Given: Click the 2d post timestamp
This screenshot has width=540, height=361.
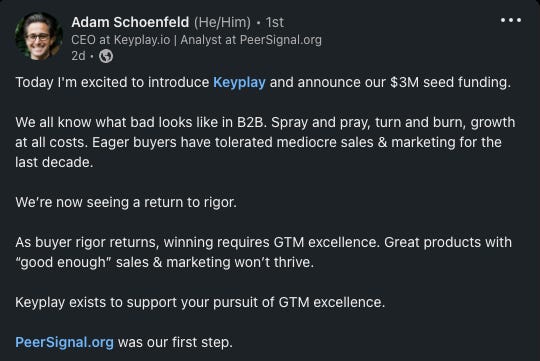Looking at the screenshot, I should coord(78,56).
